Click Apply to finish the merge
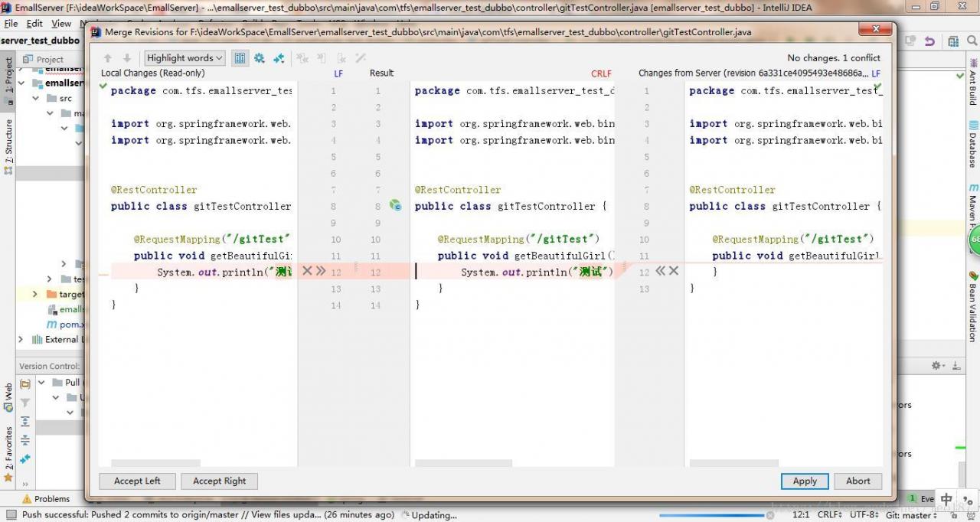 (805, 481)
